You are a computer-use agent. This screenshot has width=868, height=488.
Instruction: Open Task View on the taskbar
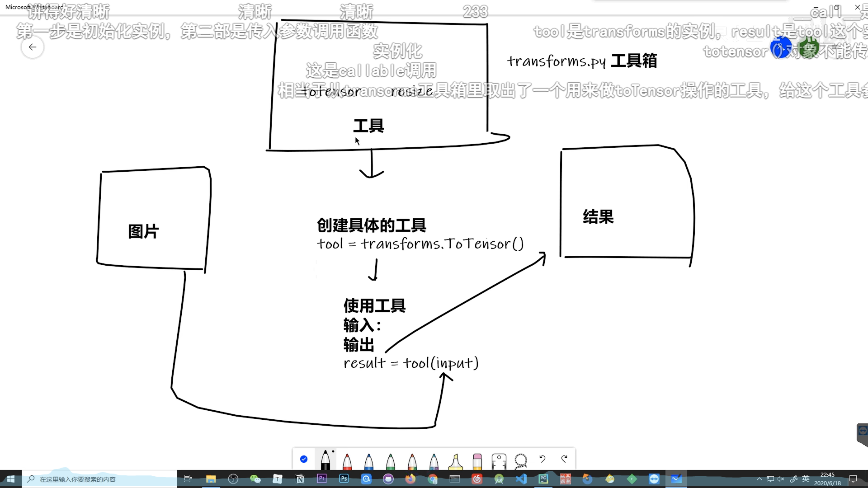188,479
